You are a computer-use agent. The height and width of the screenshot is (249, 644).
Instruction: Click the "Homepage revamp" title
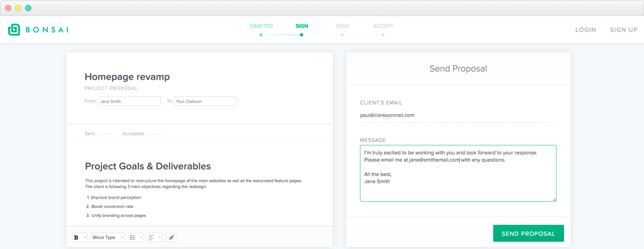click(x=127, y=77)
